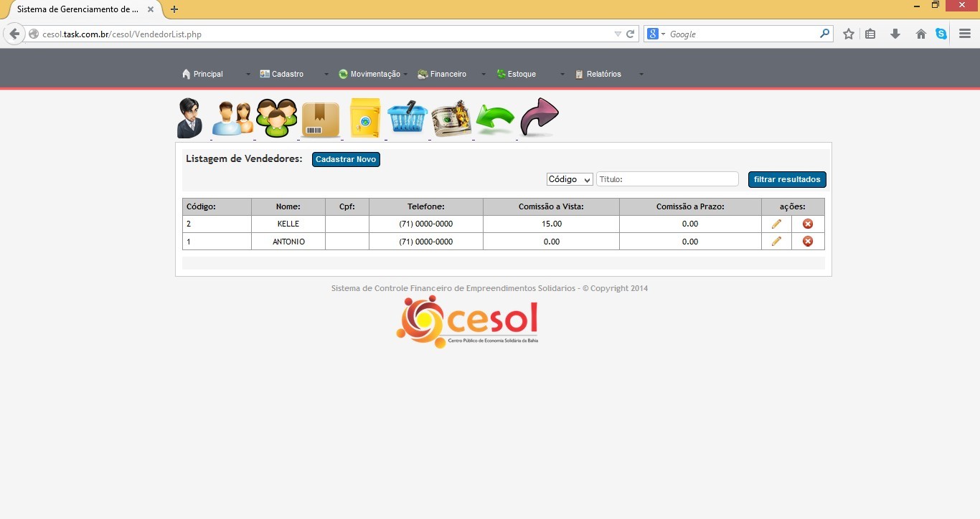Screen dimensions: 980x519
Task: Edit the KELLE vendor with pencil icon
Action: (776, 224)
